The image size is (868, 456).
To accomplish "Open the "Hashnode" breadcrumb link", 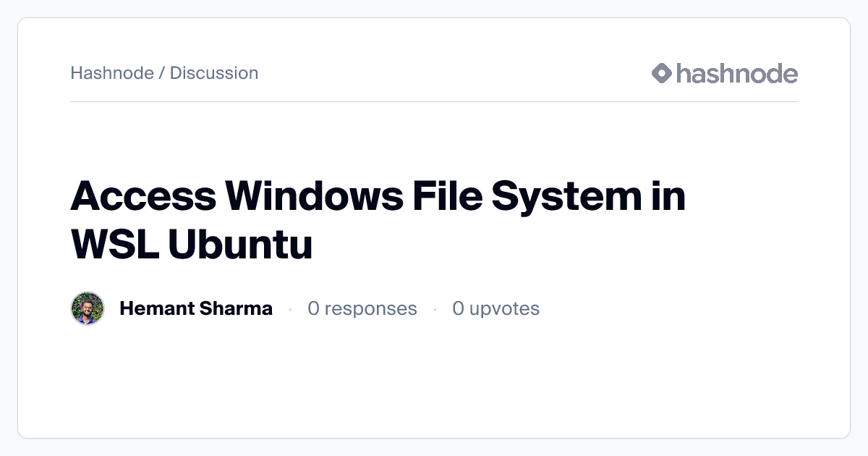I will tap(112, 73).
